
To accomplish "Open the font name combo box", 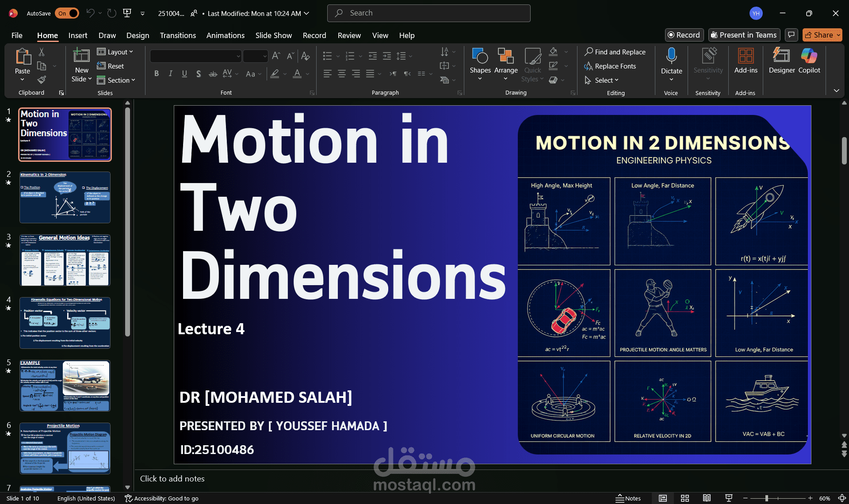I will [x=195, y=56].
